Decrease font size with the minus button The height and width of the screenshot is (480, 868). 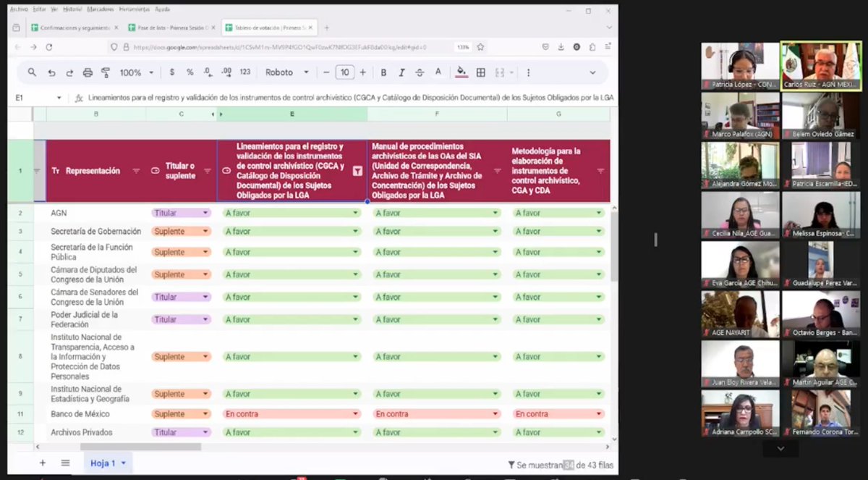click(x=326, y=72)
